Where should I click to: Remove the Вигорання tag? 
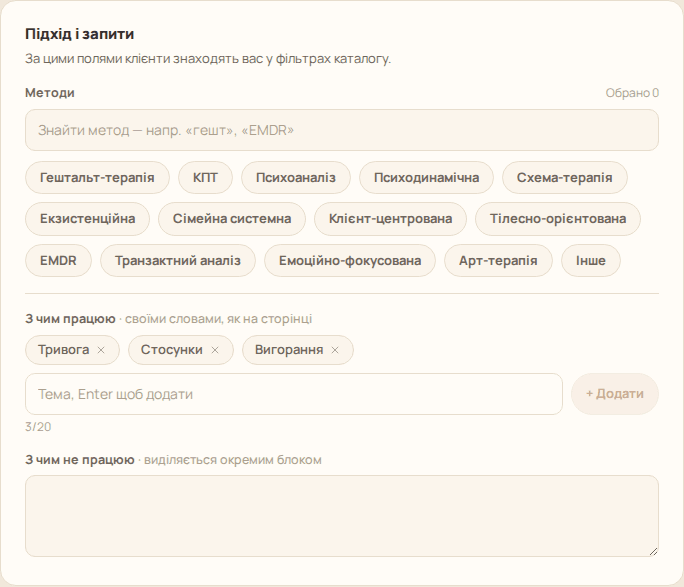335,350
